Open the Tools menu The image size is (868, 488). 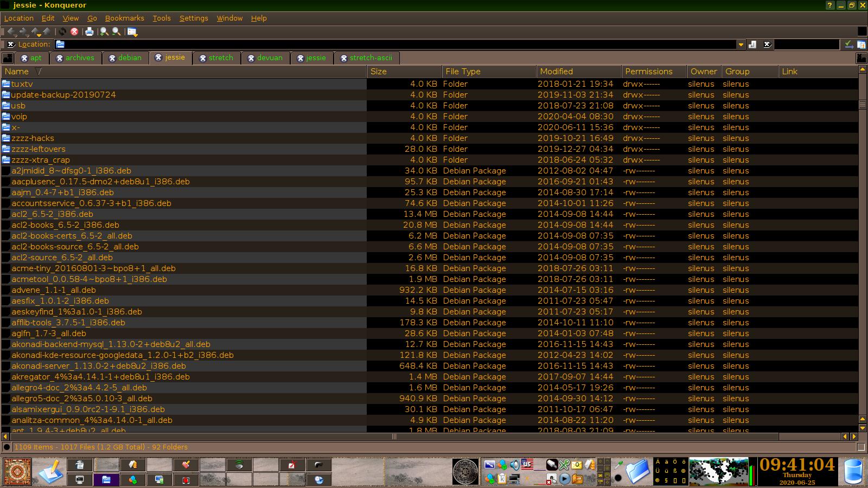162,18
